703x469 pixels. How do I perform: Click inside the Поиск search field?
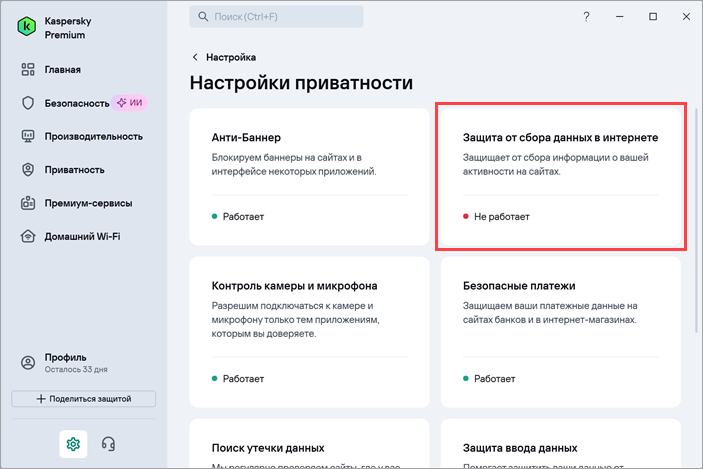pos(276,17)
